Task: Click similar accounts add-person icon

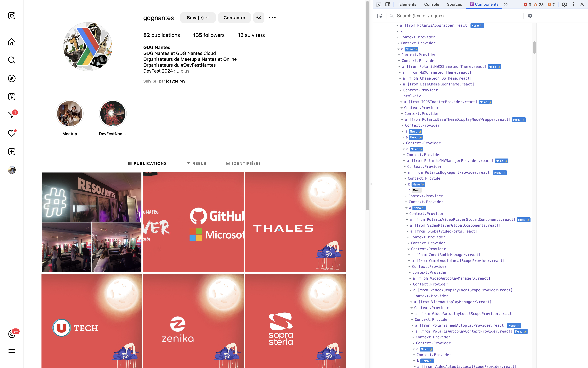Action: [259, 17]
